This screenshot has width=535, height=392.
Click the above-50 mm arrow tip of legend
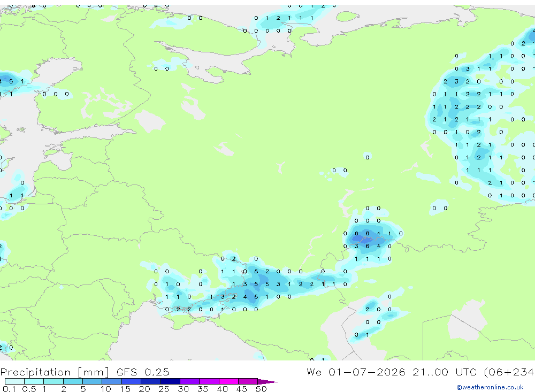tap(267, 382)
